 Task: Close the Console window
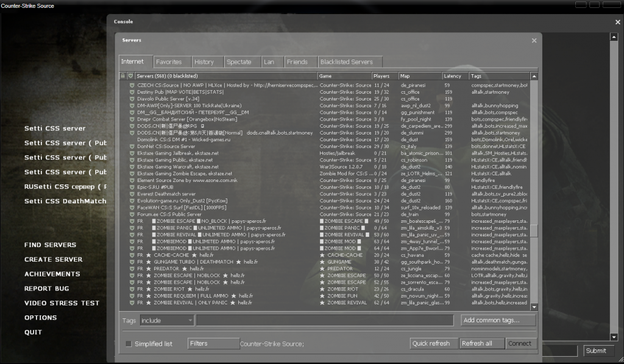pyautogui.click(x=618, y=23)
